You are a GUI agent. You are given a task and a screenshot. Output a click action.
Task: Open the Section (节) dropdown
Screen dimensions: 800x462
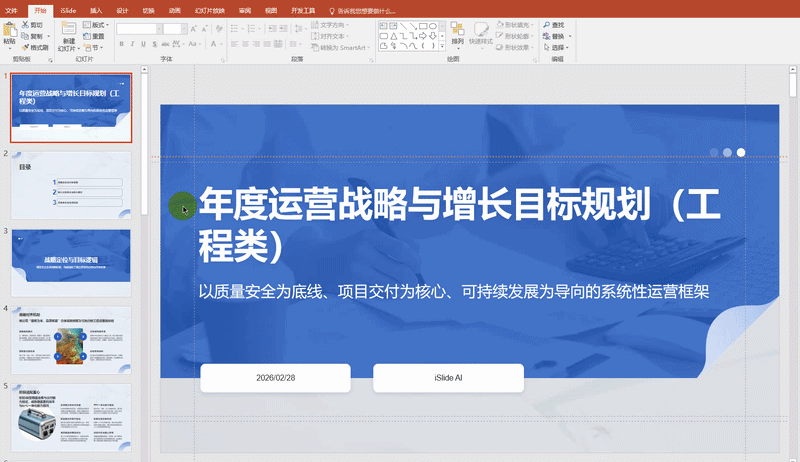click(x=93, y=47)
